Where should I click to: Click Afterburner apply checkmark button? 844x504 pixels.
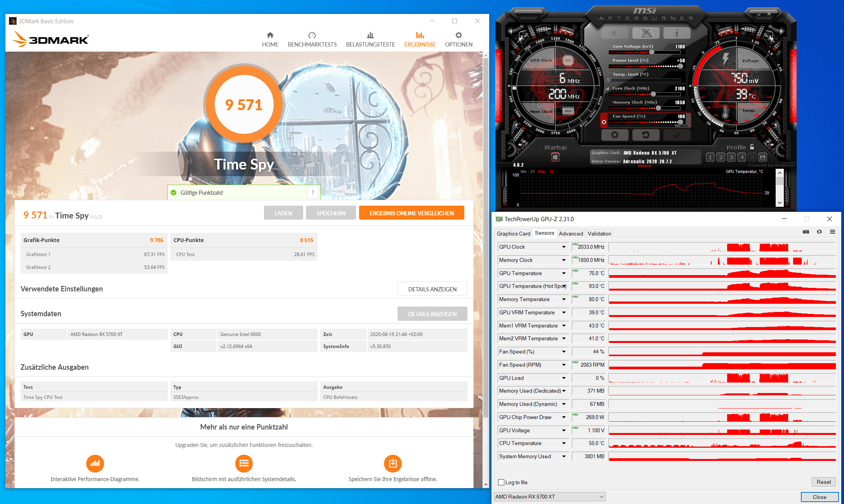(x=677, y=135)
